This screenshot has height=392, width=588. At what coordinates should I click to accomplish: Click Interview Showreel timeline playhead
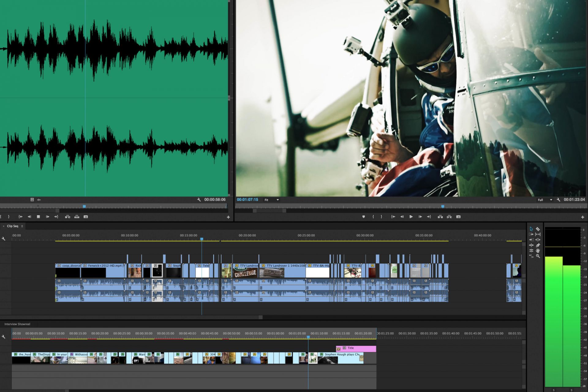click(x=308, y=337)
